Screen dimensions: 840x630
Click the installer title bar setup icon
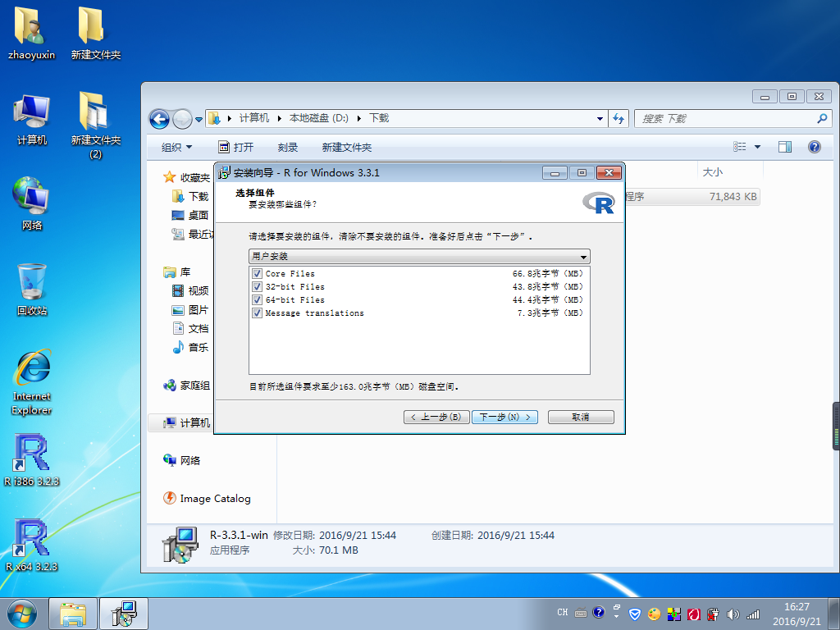click(224, 172)
